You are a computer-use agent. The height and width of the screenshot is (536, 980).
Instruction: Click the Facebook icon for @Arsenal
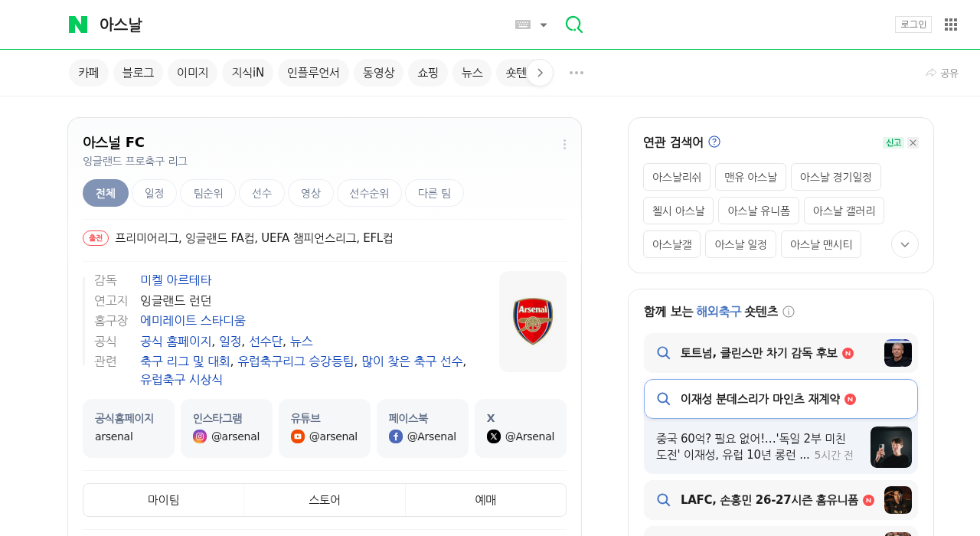coord(396,436)
